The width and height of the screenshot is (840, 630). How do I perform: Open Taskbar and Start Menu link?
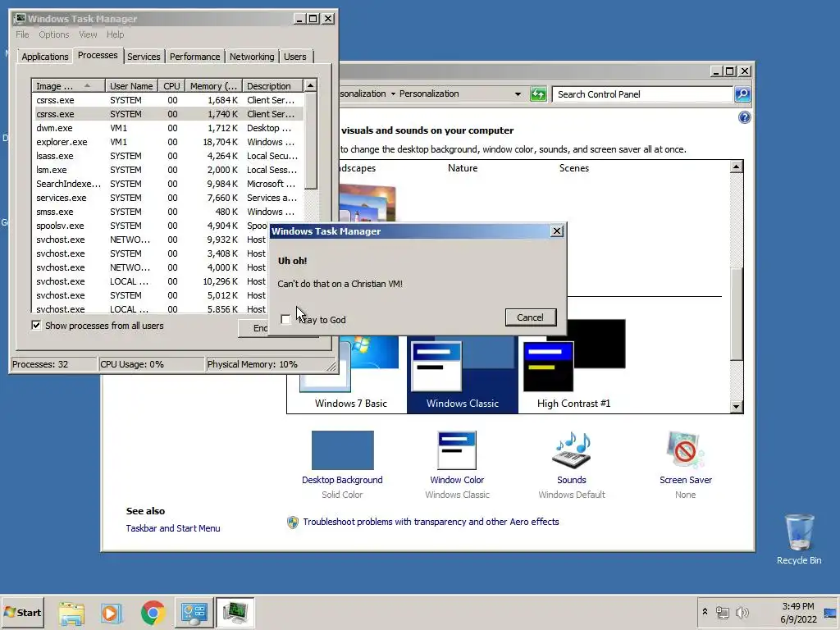coord(173,528)
